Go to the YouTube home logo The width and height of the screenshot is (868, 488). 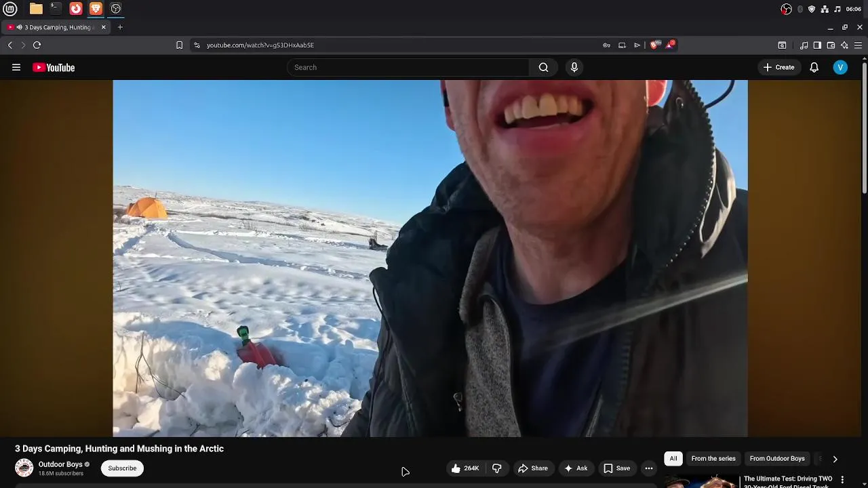pyautogui.click(x=54, y=67)
